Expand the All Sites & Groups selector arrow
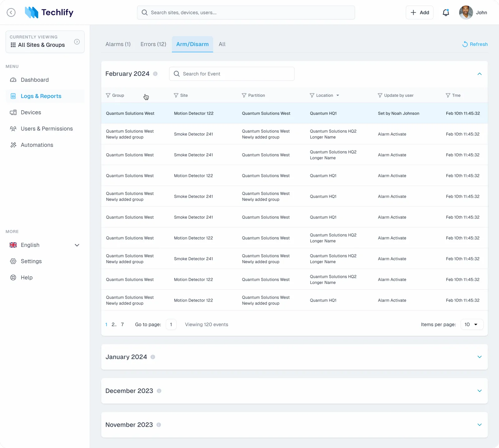 click(x=77, y=42)
